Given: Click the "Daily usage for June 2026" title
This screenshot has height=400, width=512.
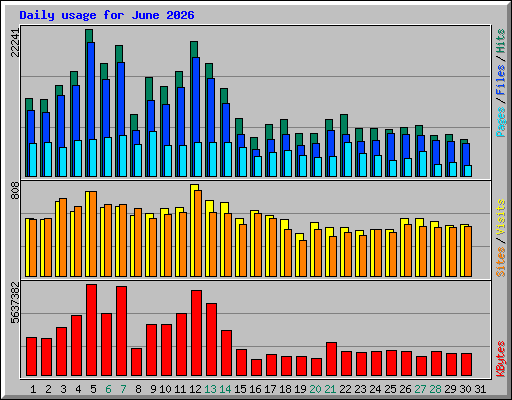Looking at the screenshot, I should click(x=107, y=15).
